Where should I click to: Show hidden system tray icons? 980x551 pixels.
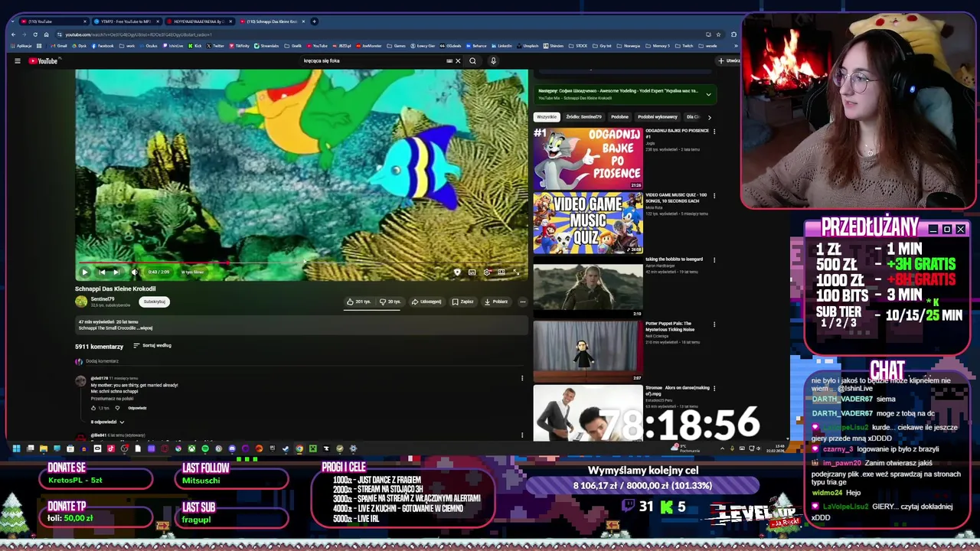(x=722, y=448)
